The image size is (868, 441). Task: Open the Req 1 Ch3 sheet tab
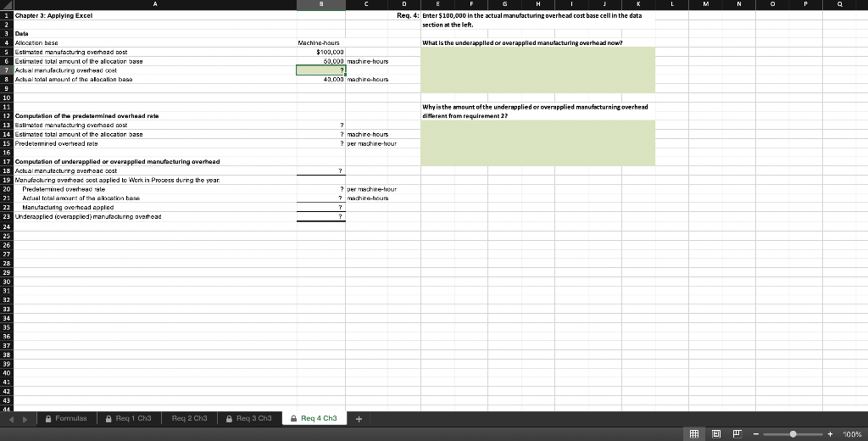[x=129, y=418]
